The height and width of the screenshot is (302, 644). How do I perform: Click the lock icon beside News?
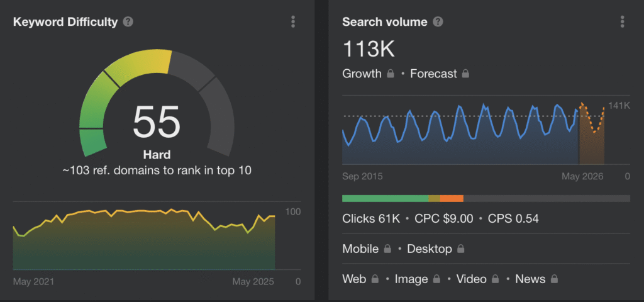click(x=554, y=279)
